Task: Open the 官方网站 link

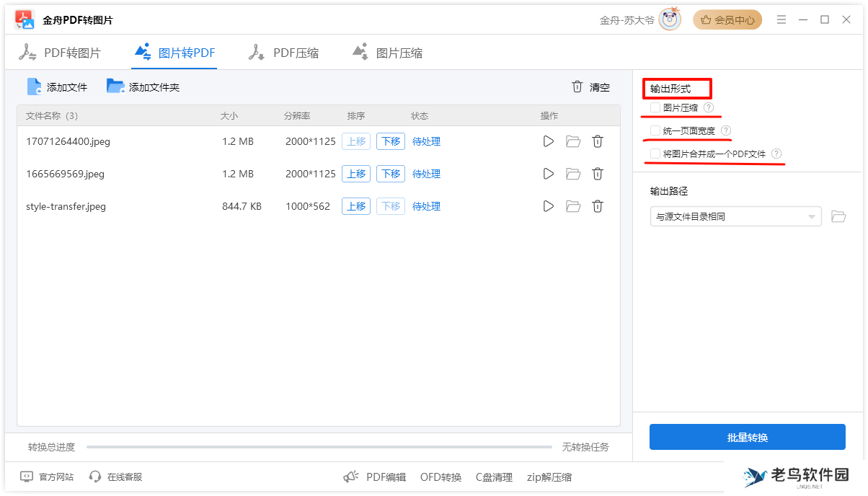Action: (x=56, y=477)
